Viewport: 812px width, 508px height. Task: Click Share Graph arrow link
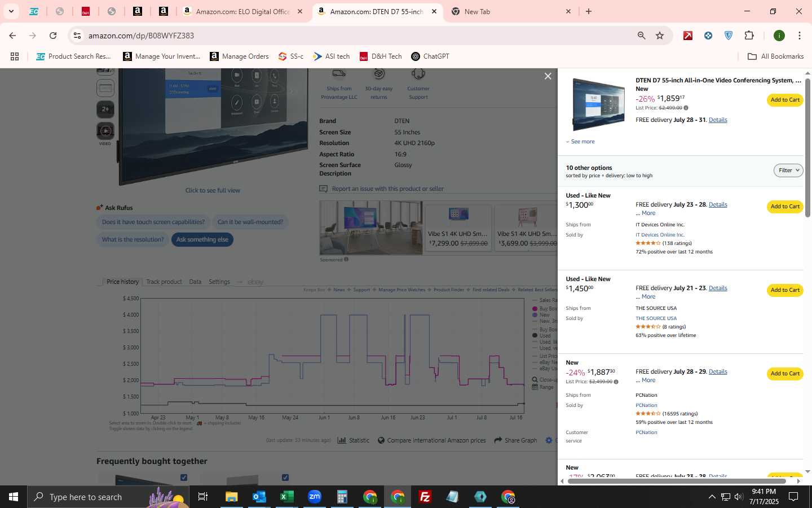[515, 440]
